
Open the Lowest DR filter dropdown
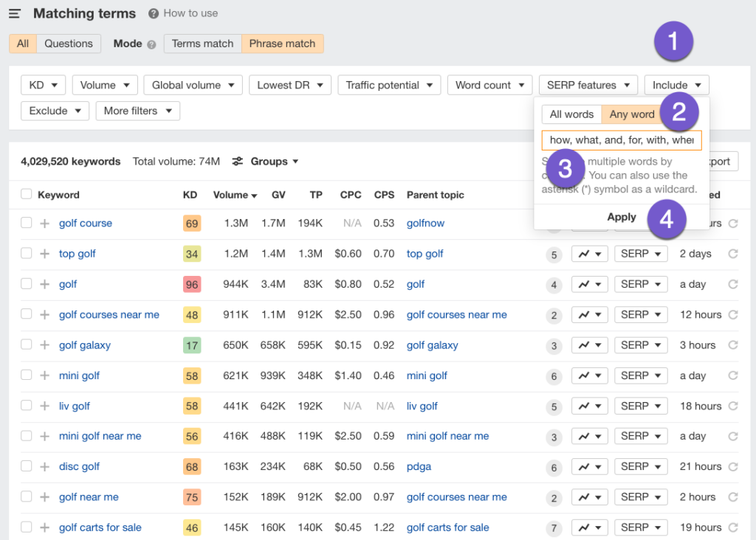[289, 86]
